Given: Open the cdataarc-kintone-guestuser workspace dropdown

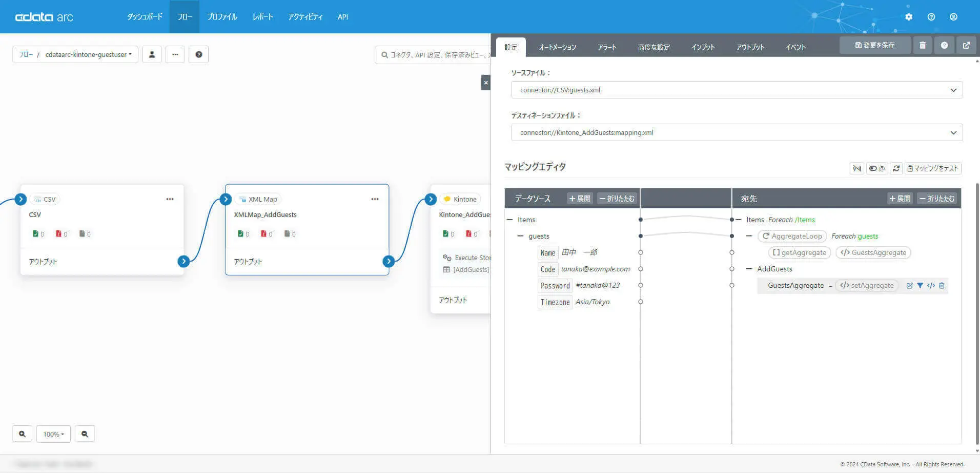Looking at the screenshot, I should click(x=88, y=54).
